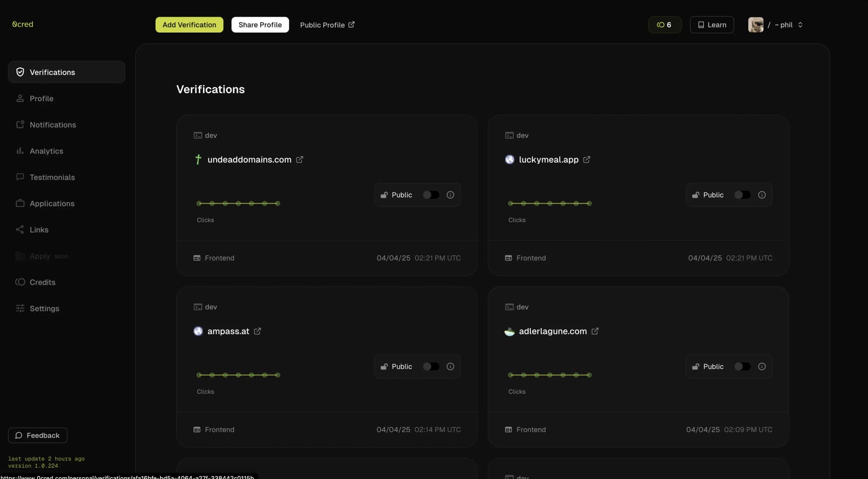Turn on Public for ampass.at
The height and width of the screenshot is (479, 868).
pos(431,366)
